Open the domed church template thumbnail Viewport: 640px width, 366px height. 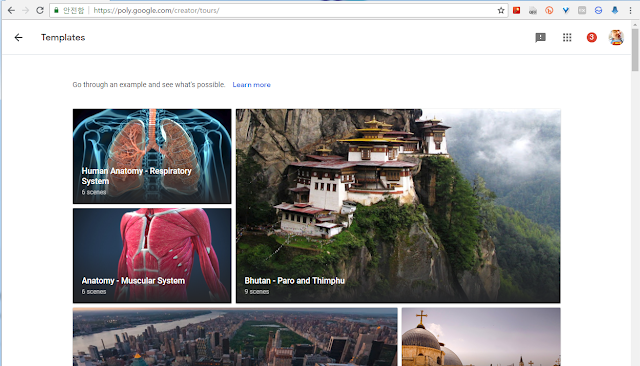481,337
